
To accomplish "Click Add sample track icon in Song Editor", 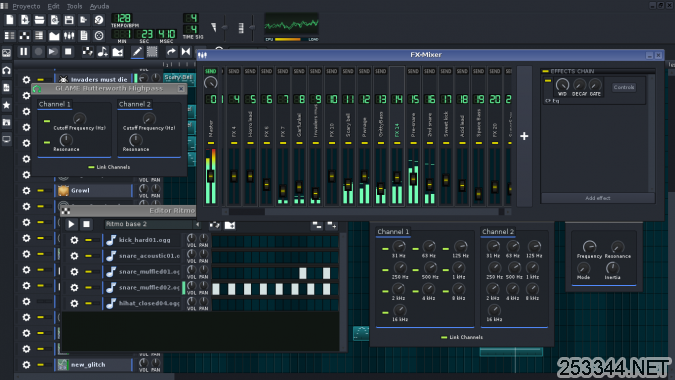I will tap(102, 52).
